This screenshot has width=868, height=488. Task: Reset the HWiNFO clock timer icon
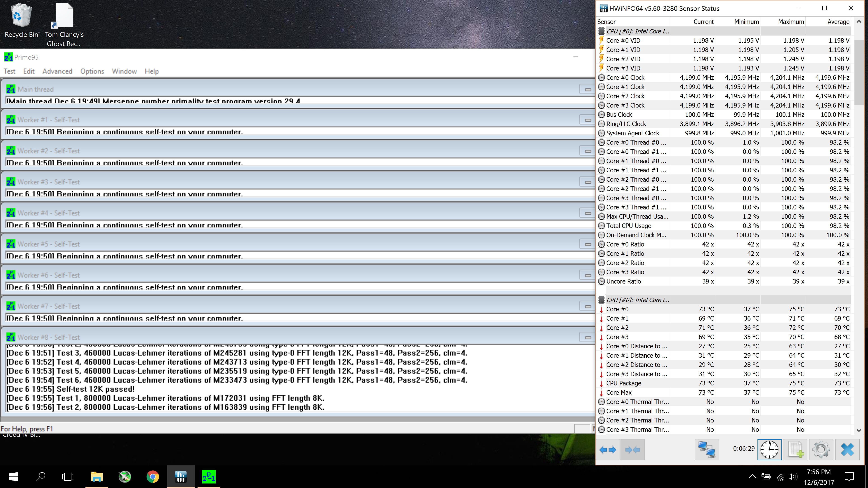pos(769,450)
